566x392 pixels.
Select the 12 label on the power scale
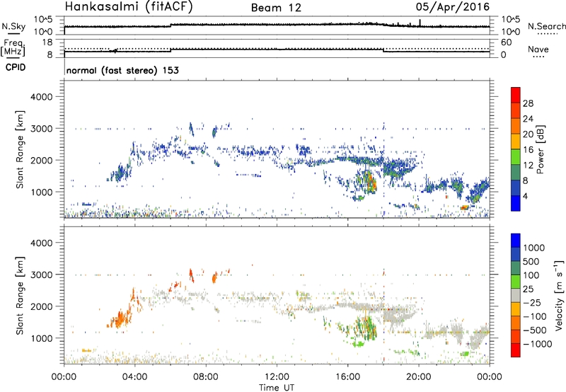(x=528, y=166)
